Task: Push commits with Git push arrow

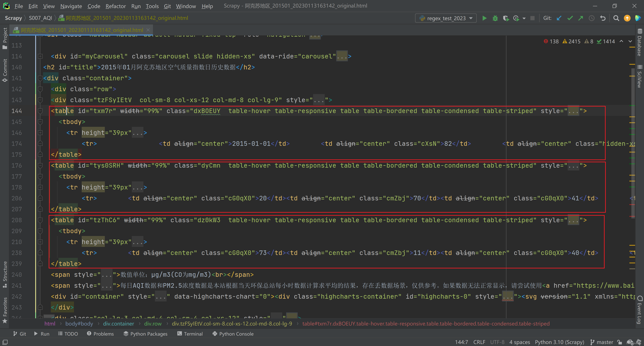Action: click(x=581, y=18)
